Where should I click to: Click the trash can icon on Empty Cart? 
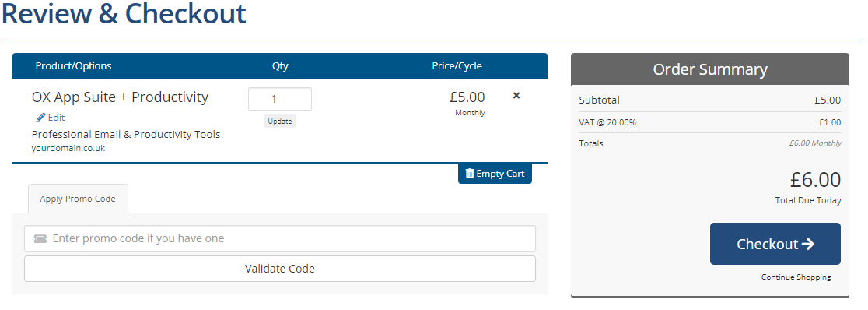pyautogui.click(x=470, y=174)
